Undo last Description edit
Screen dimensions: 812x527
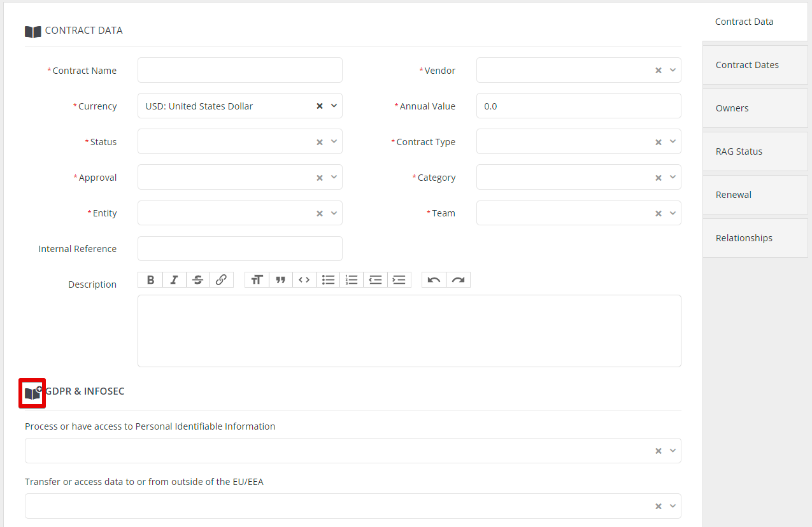coord(434,280)
